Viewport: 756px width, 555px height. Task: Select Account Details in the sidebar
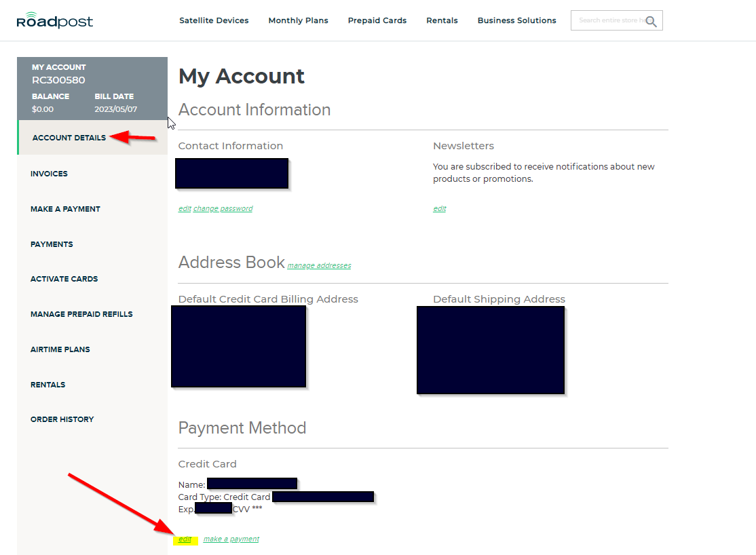pos(69,137)
